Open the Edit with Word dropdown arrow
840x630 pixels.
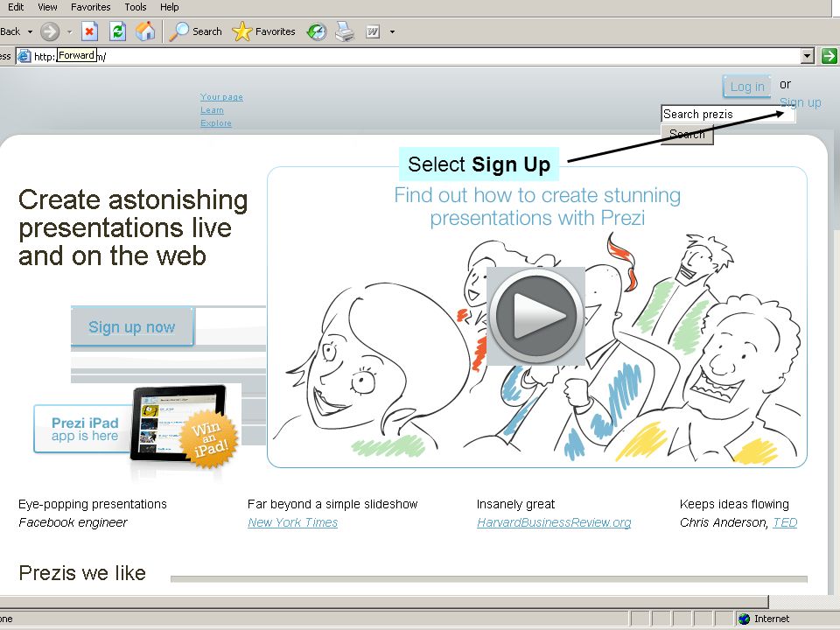click(x=392, y=31)
